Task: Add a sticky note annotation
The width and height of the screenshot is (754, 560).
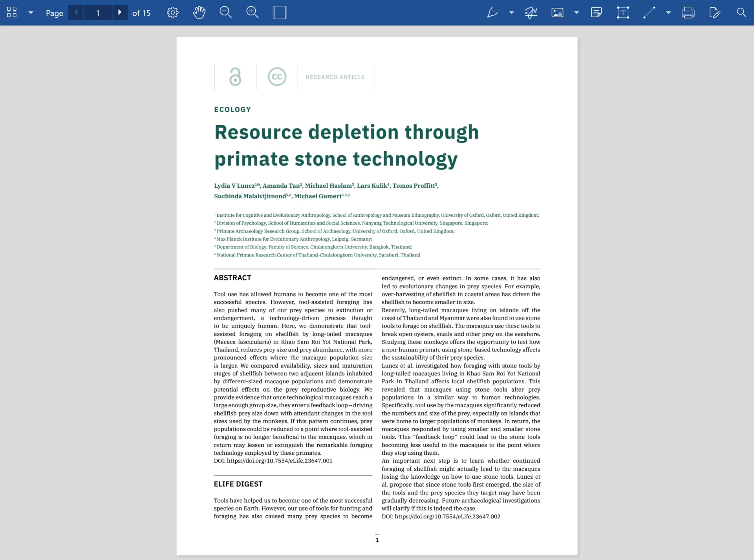Action: [x=596, y=13]
